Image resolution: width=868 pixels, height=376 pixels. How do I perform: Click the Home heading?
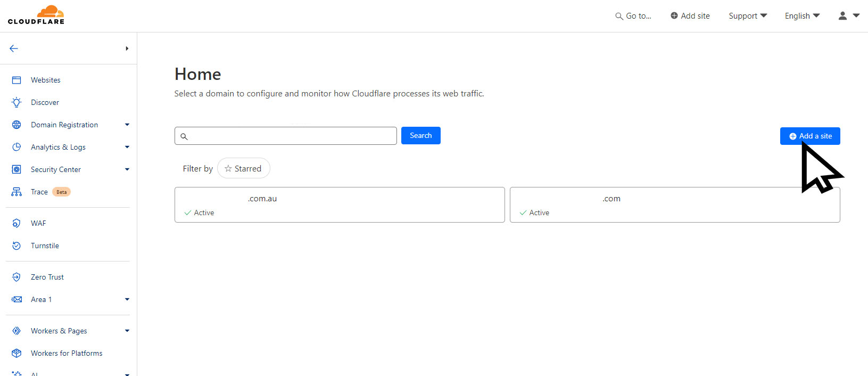197,74
